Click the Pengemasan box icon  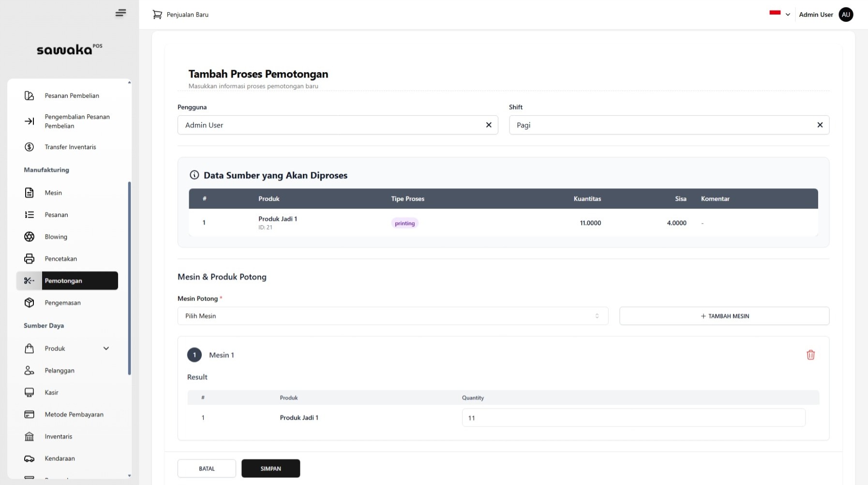30,303
